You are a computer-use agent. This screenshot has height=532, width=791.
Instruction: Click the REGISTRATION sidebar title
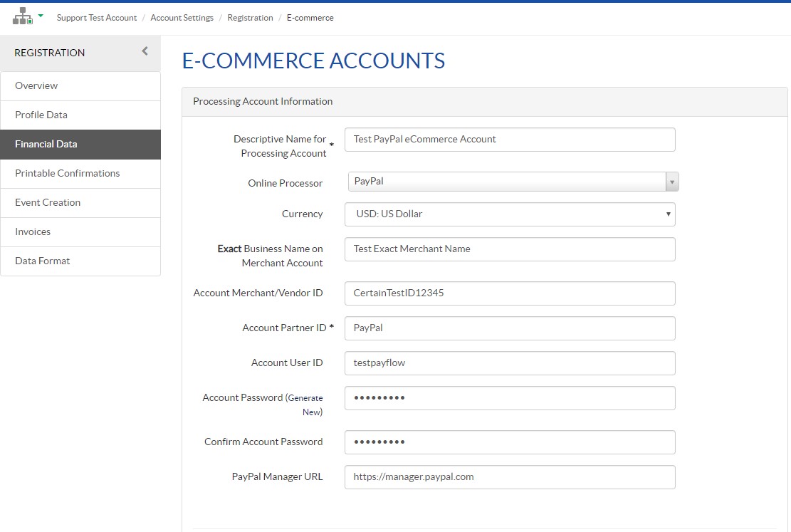click(49, 53)
